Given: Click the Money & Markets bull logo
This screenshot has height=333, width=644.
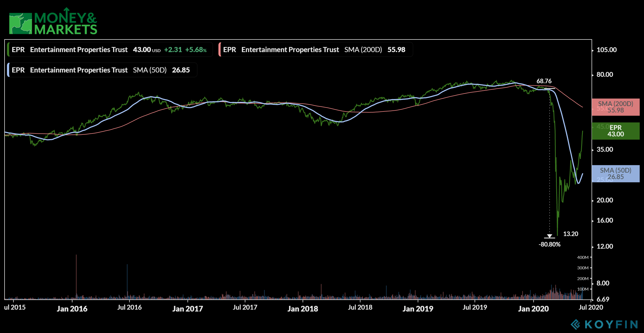Looking at the screenshot, I should point(21,24).
